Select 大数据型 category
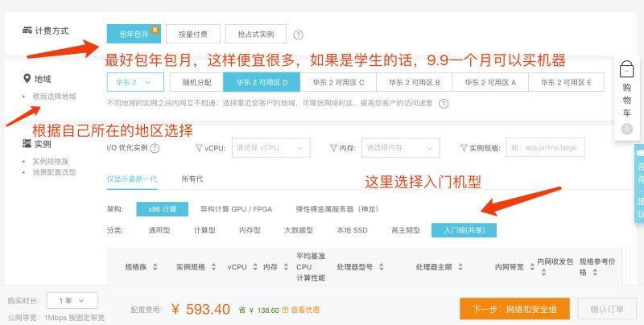The image size is (644, 325). pos(299,230)
